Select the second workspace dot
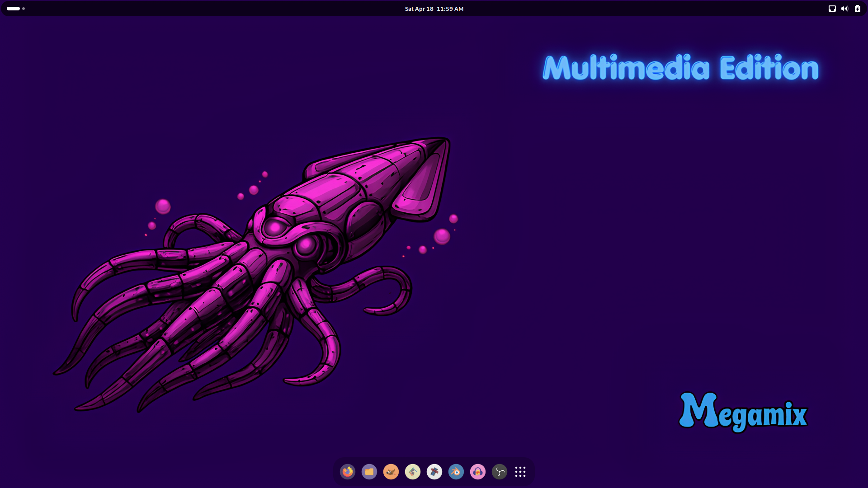868x488 pixels. coord(23,9)
